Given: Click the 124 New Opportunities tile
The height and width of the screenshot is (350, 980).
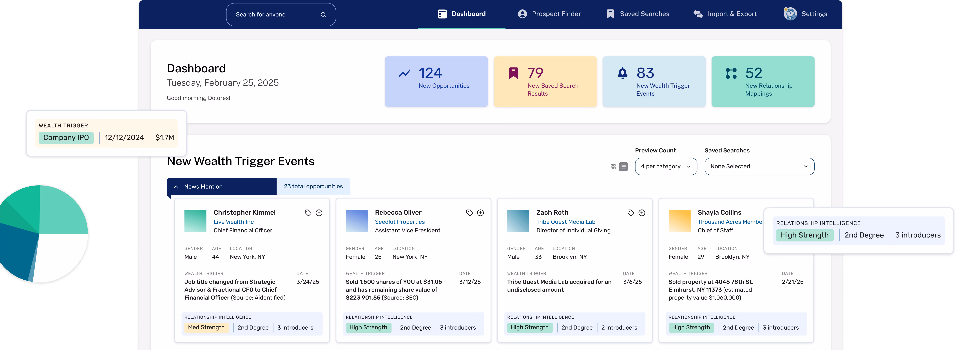Looking at the screenshot, I should click(436, 81).
